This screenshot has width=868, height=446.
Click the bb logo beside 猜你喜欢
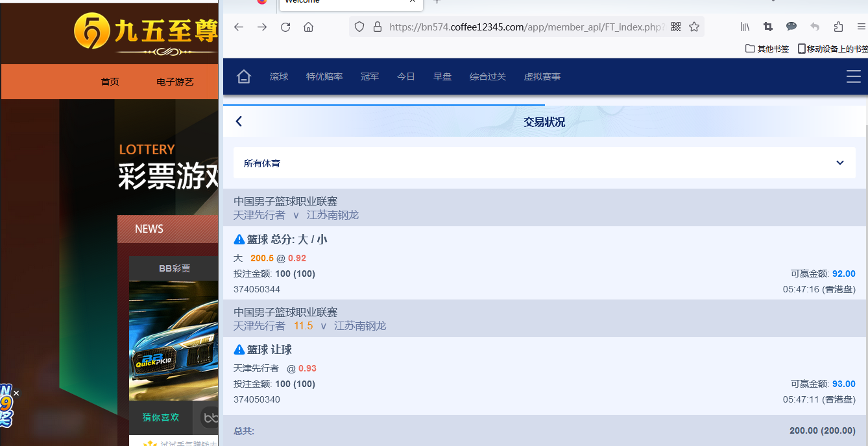[x=210, y=418]
